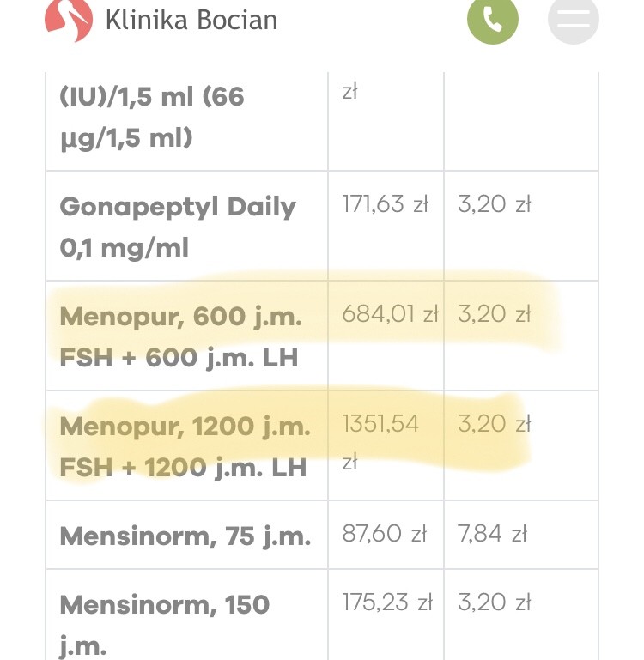Tap the green phone call icon
The image size is (644, 660).
(x=493, y=19)
